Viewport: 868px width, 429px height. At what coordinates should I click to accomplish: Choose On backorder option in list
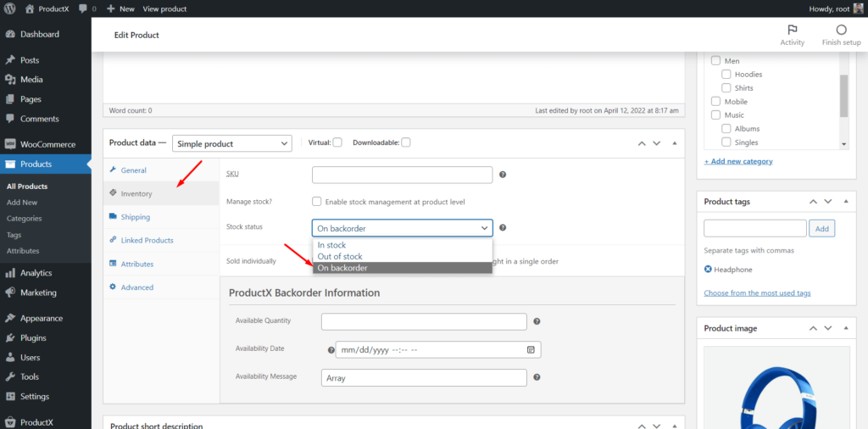click(402, 268)
